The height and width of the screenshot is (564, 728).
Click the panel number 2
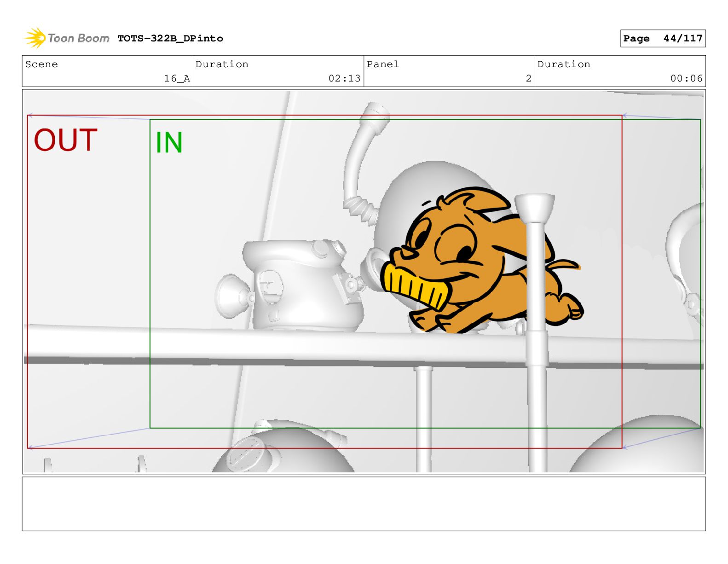coord(529,79)
